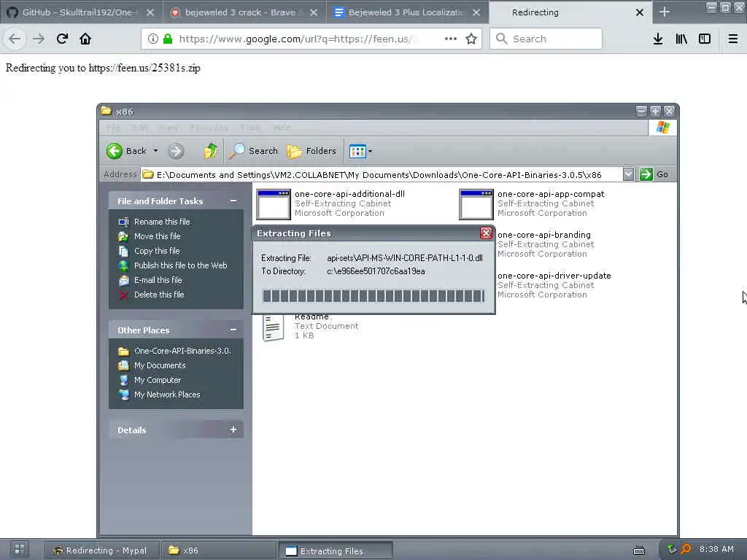
Task: Open One-Core-API-Binaries-3.0 in Other Places
Action: pyautogui.click(x=183, y=351)
